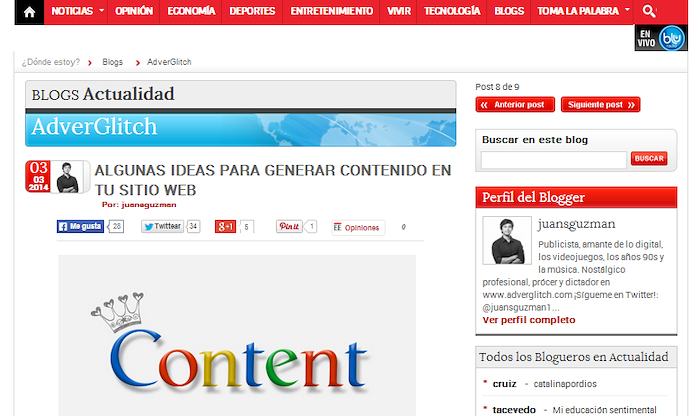Open the Opiniones comments button
The image size is (700, 416).
click(x=358, y=228)
